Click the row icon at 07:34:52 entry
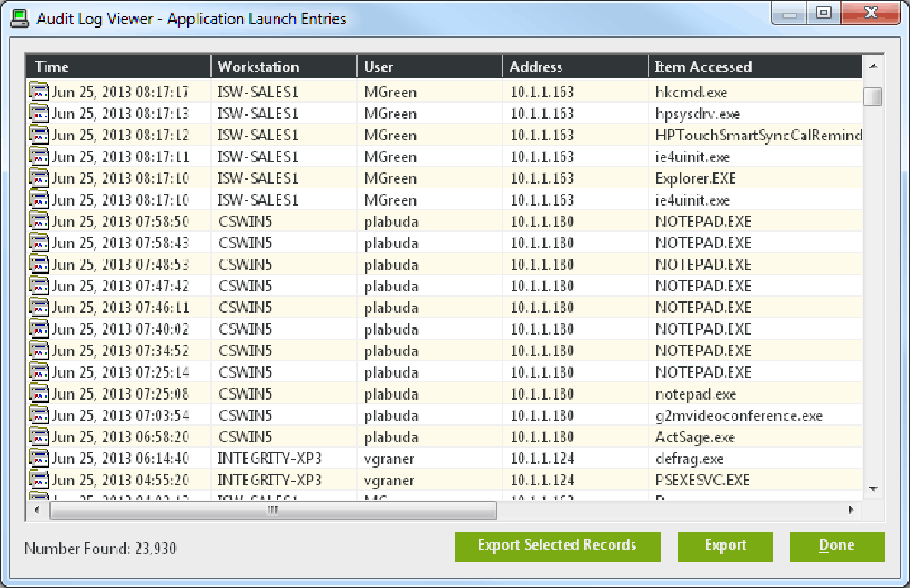910x588 pixels. (39, 350)
